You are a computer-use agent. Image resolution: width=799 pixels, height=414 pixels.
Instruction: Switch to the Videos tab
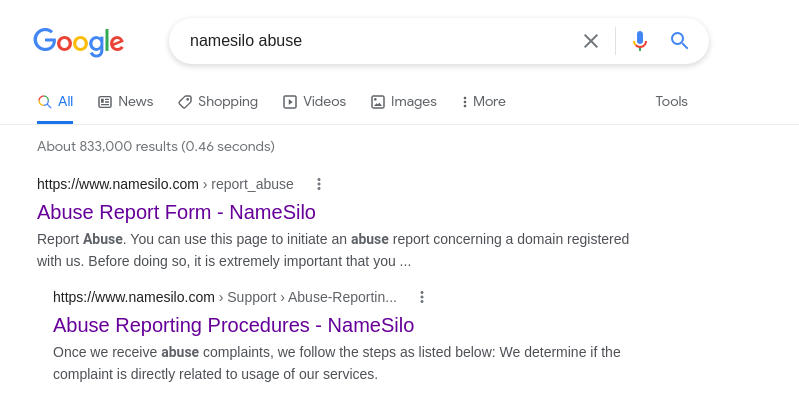click(x=314, y=101)
